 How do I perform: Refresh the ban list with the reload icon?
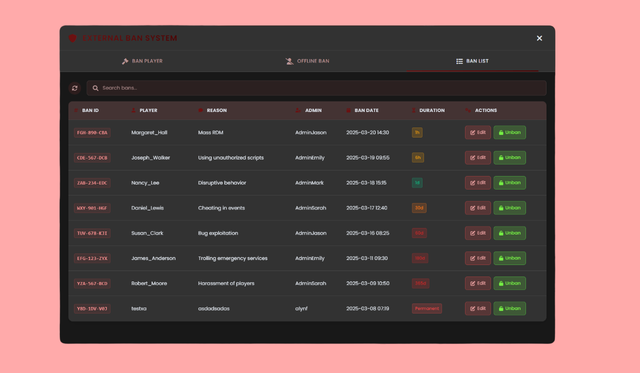point(75,88)
